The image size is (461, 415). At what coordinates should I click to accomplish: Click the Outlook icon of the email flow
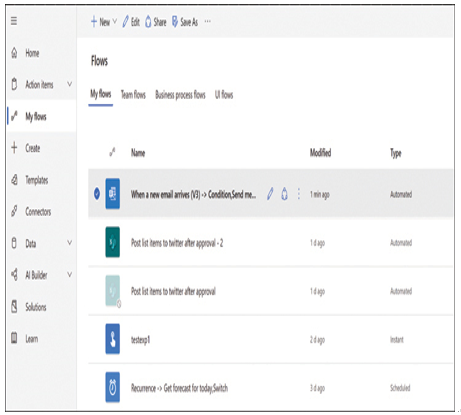pyautogui.click(x=113, y=194)
